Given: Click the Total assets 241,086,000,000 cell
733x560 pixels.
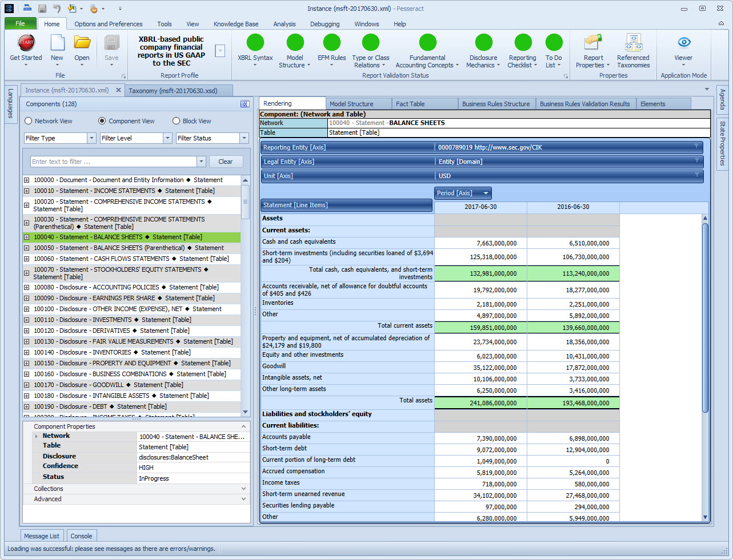Looking at the screenshot, I should point(480,402).
